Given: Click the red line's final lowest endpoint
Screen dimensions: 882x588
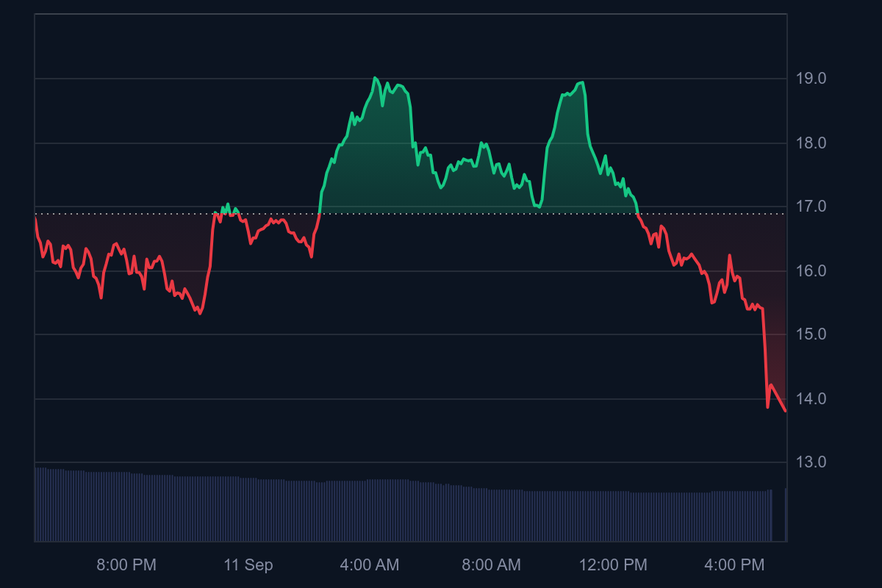Looking at the screenshot, I should point(786,411).
